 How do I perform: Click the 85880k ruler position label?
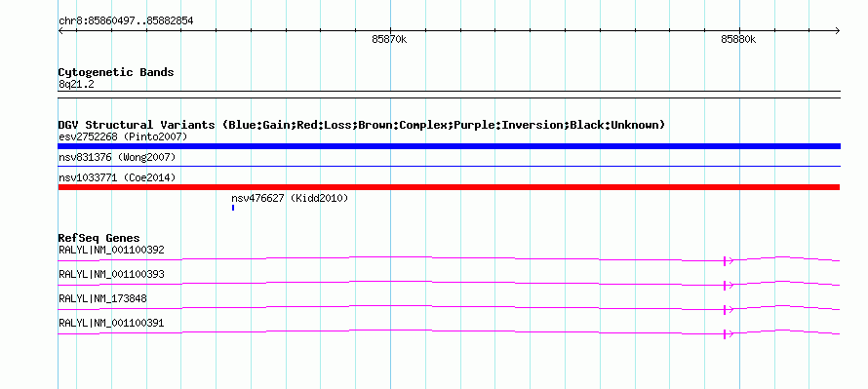point(738,40)
